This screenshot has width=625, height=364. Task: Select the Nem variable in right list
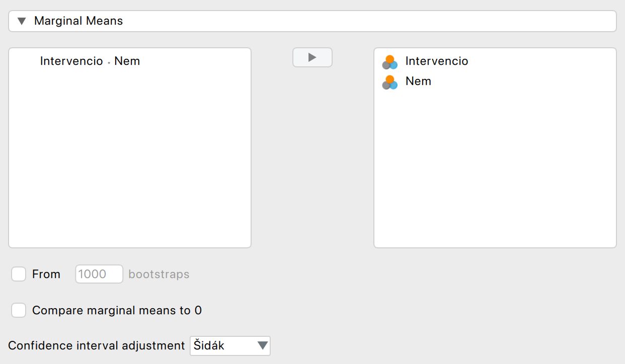418,81
